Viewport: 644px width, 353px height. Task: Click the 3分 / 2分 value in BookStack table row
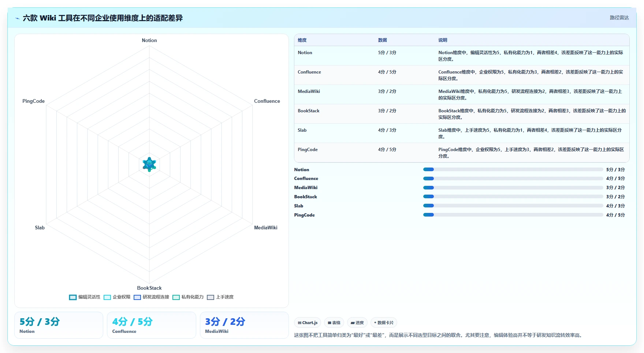(x=387, y=111)
